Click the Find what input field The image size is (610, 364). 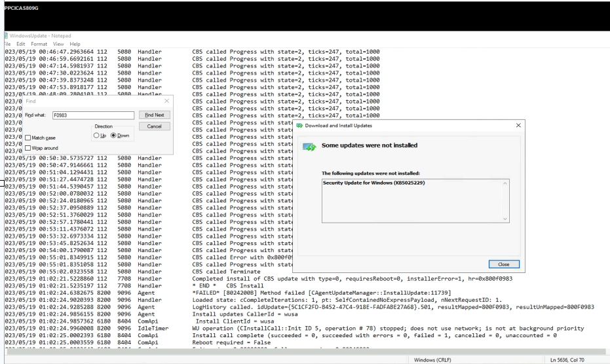[x=93, y=115]
